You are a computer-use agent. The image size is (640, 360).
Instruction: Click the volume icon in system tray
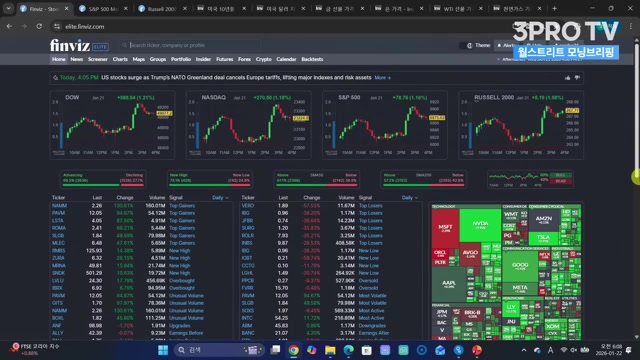click(x=574, y=350)
